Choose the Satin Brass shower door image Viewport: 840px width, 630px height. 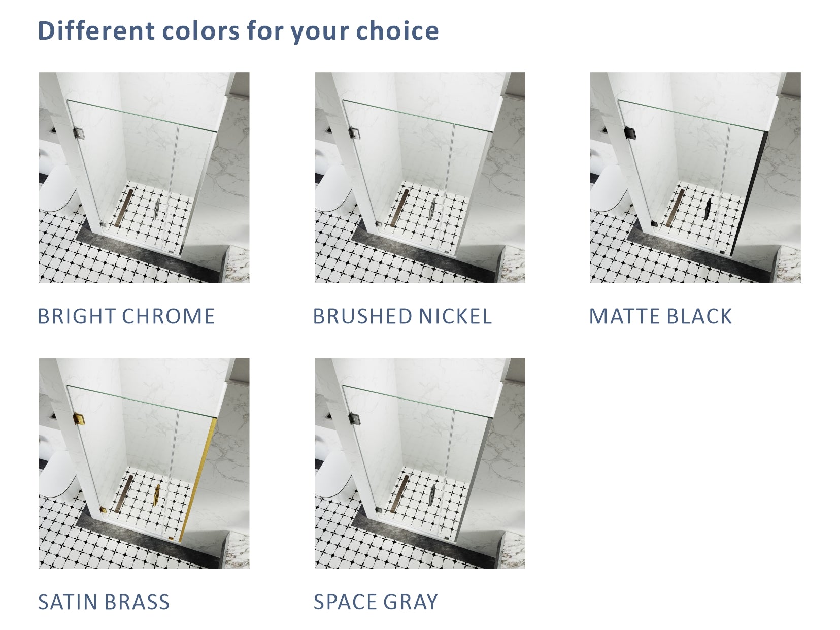144,463
